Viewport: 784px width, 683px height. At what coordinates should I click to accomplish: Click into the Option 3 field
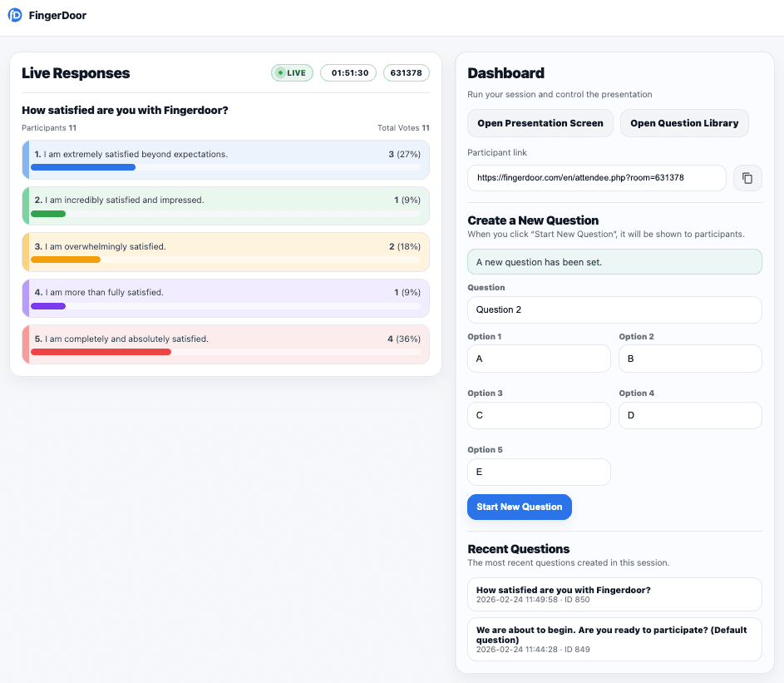click(539, 415)
